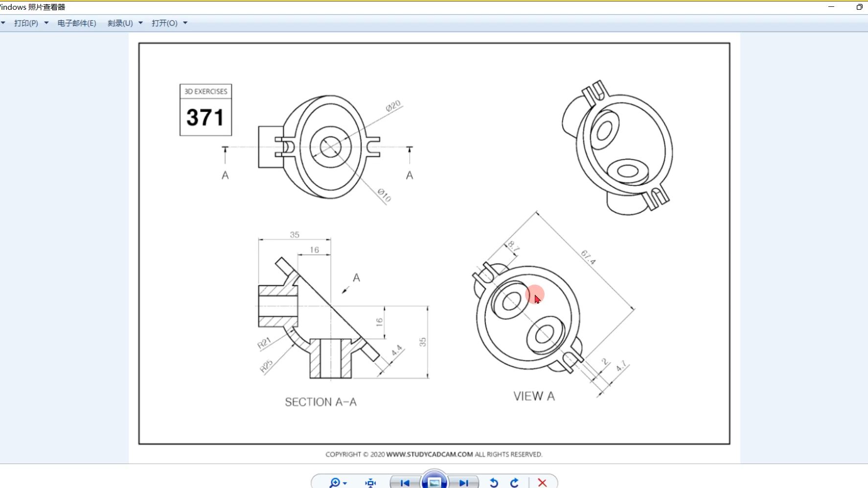Open the 电子邮件(E) email option
Screen dimensions: 868x488
77,23
